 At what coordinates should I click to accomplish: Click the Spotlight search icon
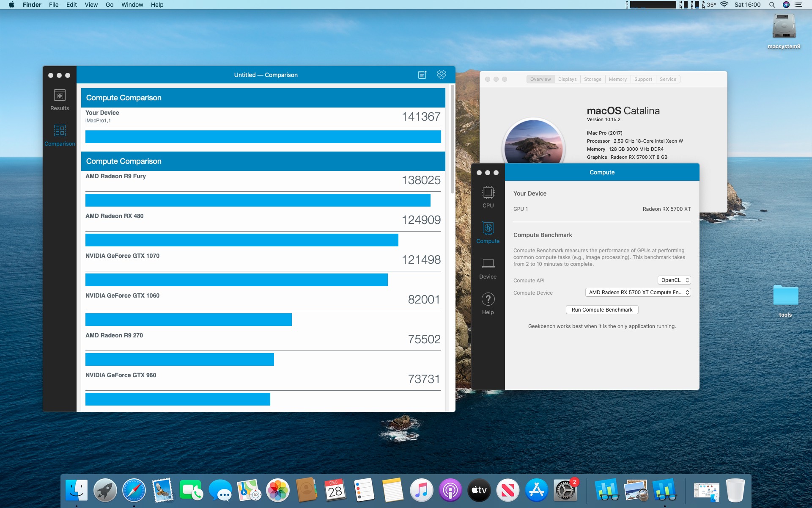pyautogui.click(x=772, y=5)
